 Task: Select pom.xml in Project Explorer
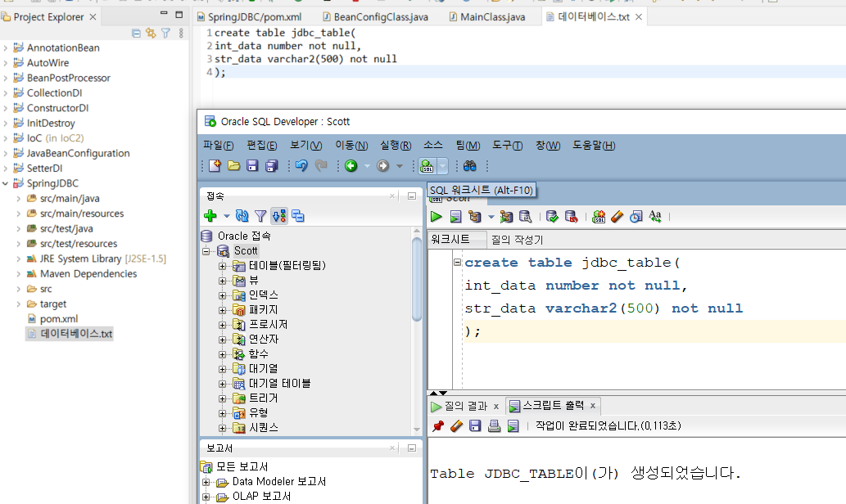click(x=59, y=318)
